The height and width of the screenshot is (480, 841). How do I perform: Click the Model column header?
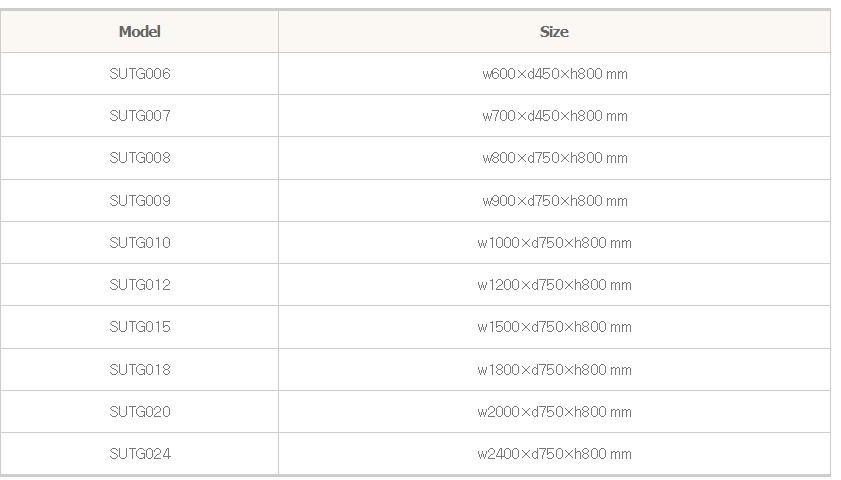click(x=139, y=31)
